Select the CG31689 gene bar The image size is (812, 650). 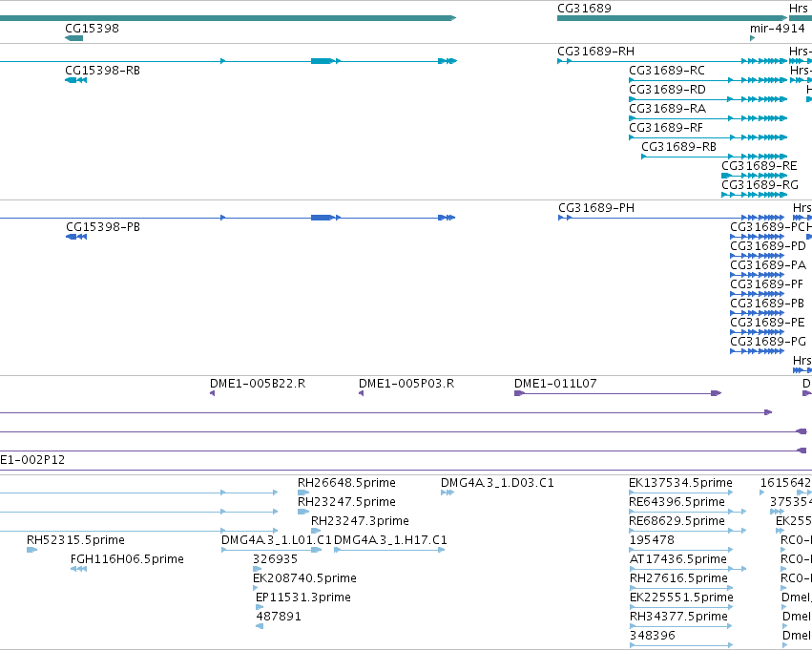672,18
